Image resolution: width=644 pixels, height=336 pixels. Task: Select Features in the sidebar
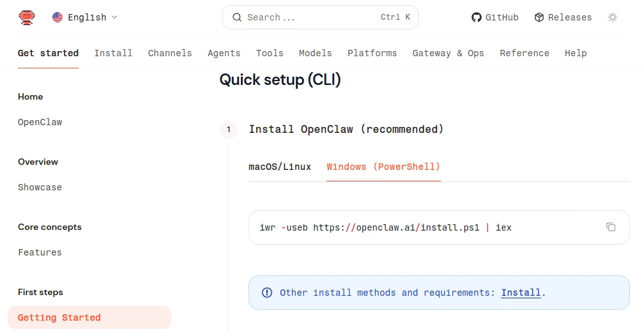coord(40,252)
